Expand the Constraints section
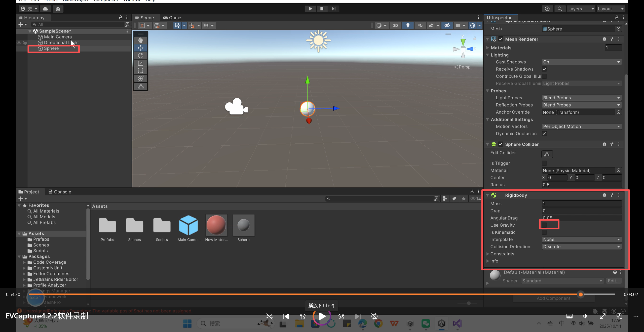Screen dimensions: 644x332 tap(488, 254)
